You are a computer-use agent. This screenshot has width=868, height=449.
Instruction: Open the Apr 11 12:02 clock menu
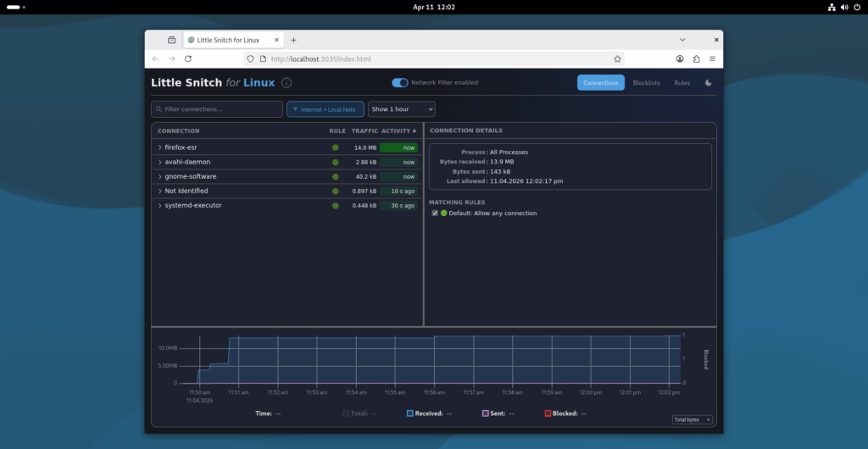click(434, 7)
